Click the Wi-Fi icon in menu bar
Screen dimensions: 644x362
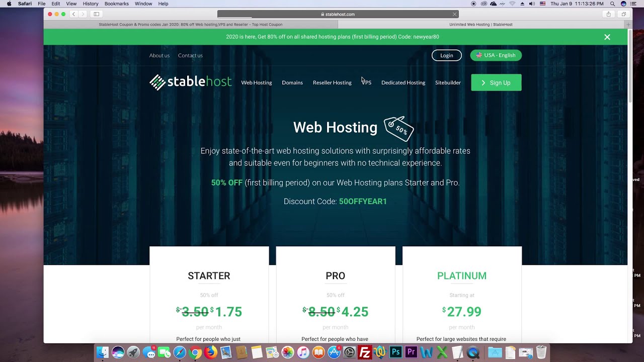pyautogui.click(x=513, y=4)
